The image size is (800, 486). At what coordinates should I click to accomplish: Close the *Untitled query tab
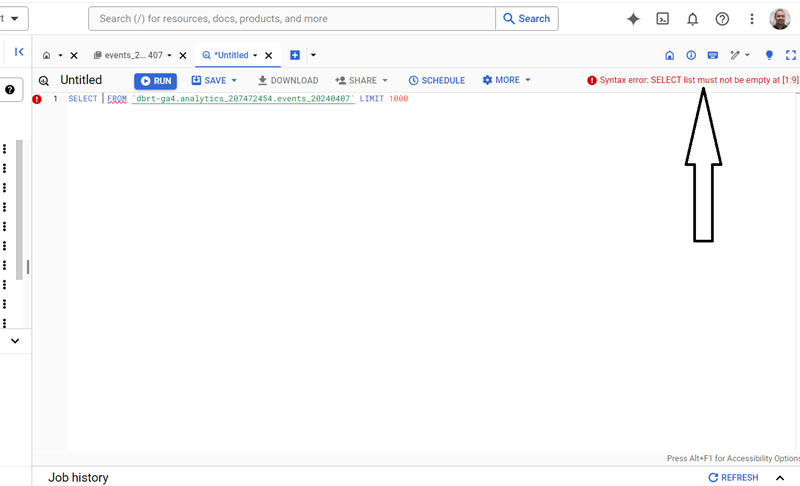[x=268, y=55]
